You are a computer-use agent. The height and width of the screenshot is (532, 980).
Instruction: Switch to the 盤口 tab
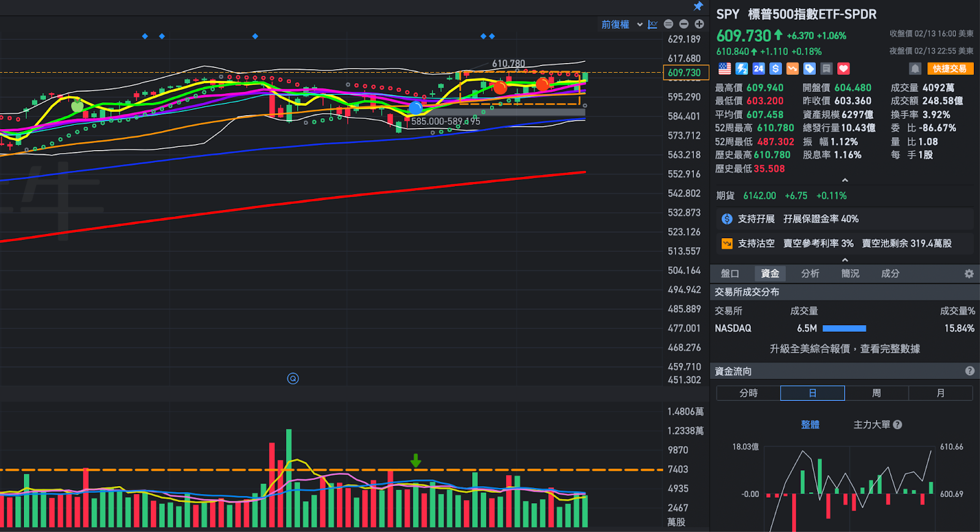[730, 274]
